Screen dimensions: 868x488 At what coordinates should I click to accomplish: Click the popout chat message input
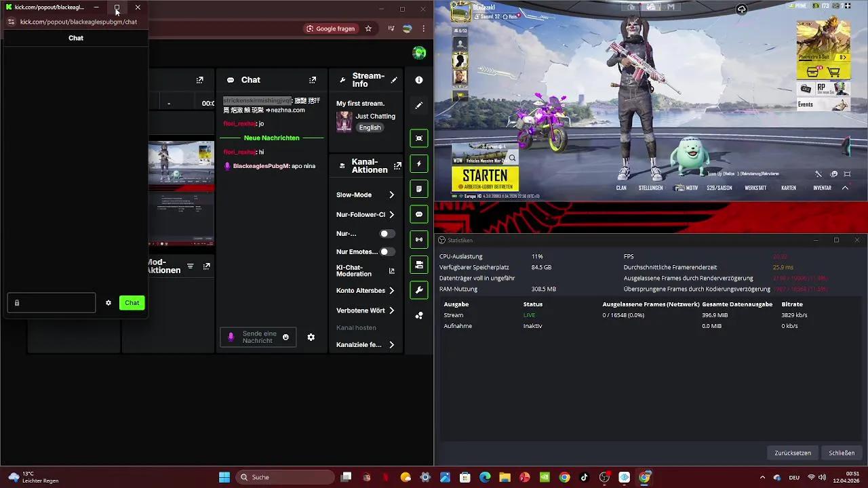click(x=52, y=303)
